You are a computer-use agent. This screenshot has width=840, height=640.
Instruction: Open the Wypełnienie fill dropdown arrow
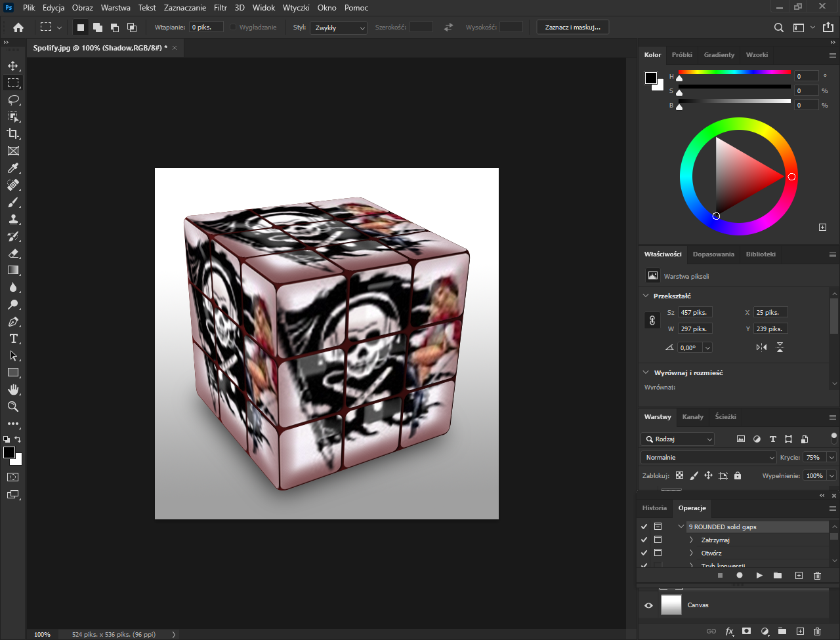(x=832, y=475)
